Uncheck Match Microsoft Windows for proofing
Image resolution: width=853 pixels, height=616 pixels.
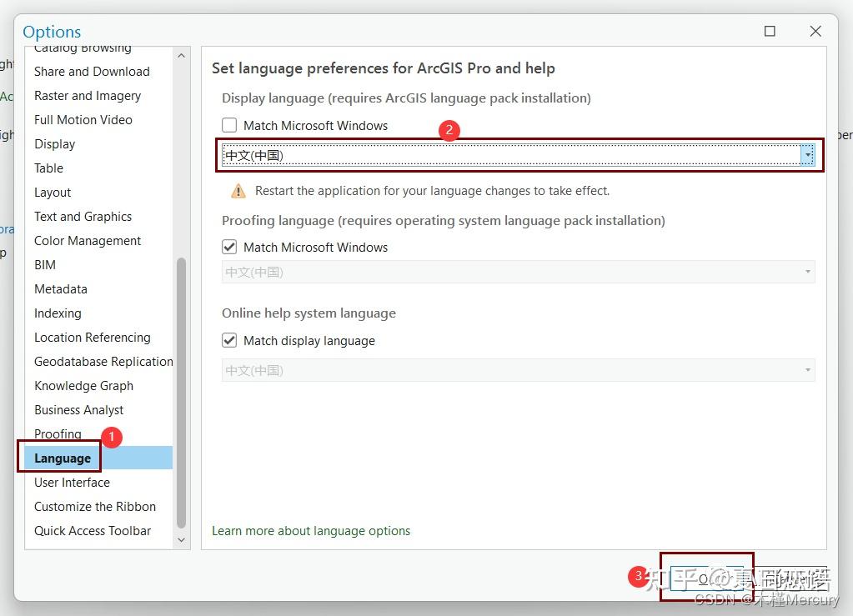[229, 247]
